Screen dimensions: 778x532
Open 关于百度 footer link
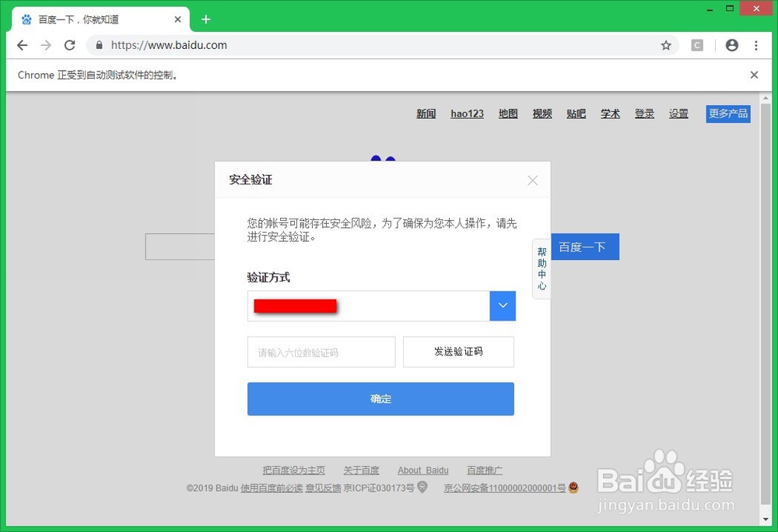pos(361,470)
